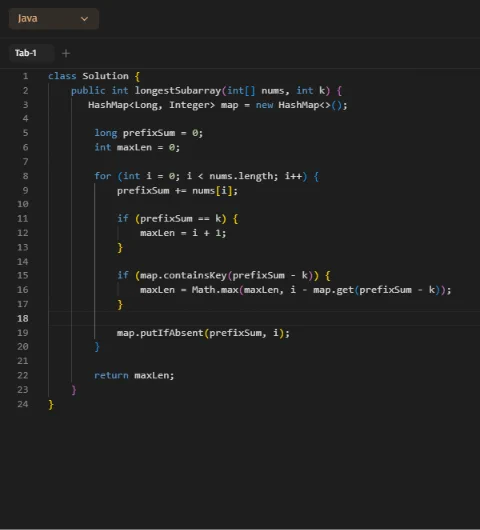This screenshot has height=530, width=480.
Task: Click 'new HashMap<>();' on line 3
Action: click(302, 105)
